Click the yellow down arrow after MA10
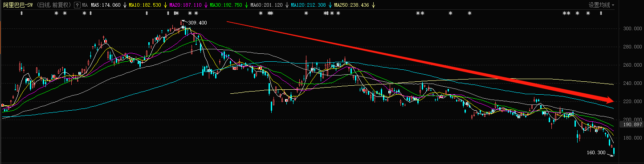This screenshot has width=644, height=164. (x=166, y=5)
